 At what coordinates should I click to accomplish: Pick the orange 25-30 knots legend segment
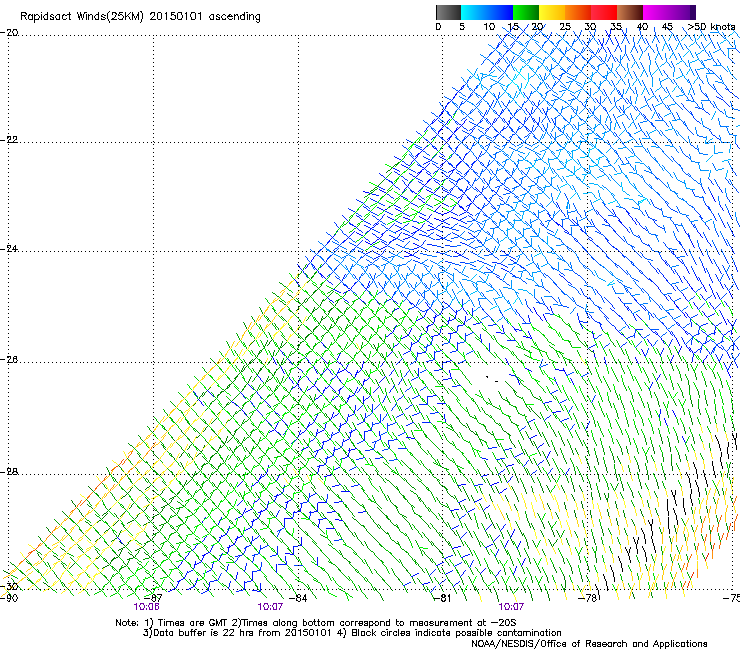coord(578,12)
